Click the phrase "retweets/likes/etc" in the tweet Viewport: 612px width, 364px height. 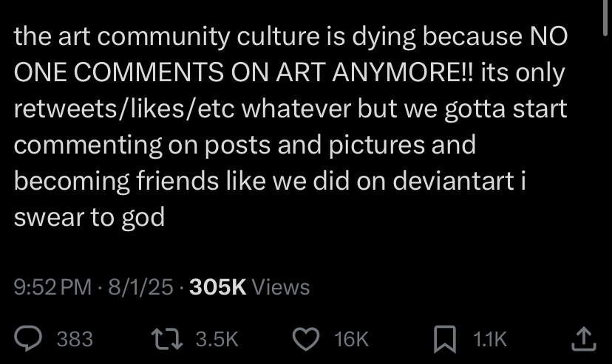click(x=124, y=109)
